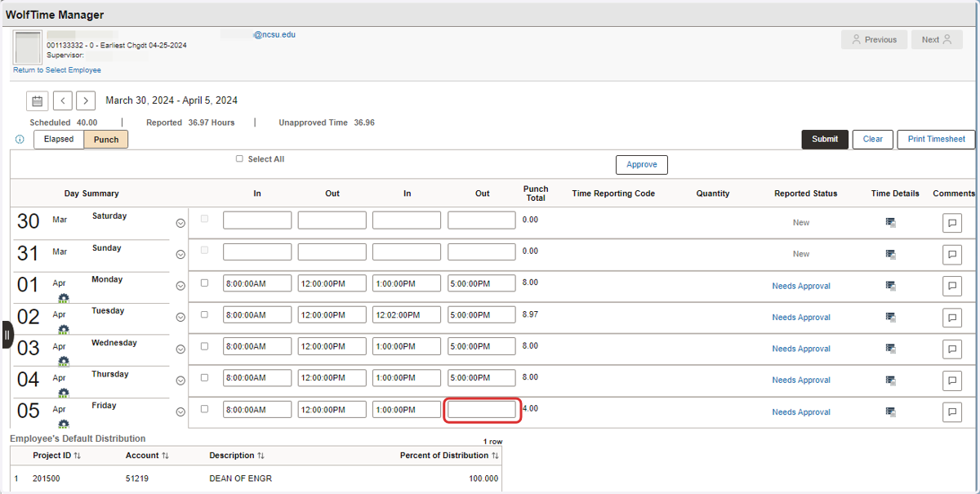Click the gear icon under Tuesday 02
This screenshot has height=494, width=980.
click(64, 329)
